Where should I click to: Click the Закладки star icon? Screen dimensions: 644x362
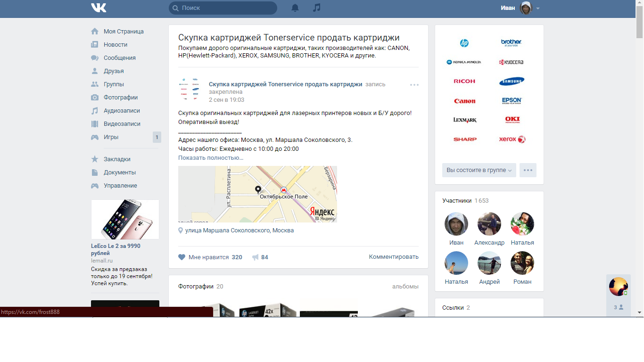point(95,159)
